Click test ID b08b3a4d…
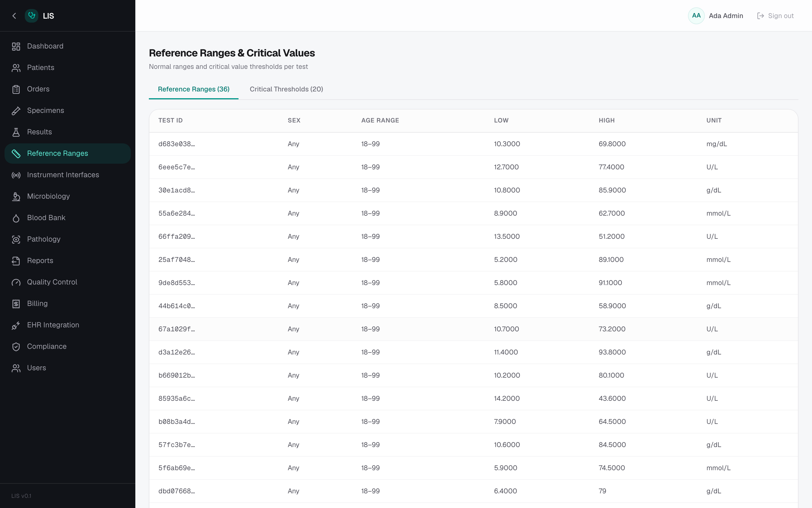This screenshot has width=812, height=508. pos(176,422)
